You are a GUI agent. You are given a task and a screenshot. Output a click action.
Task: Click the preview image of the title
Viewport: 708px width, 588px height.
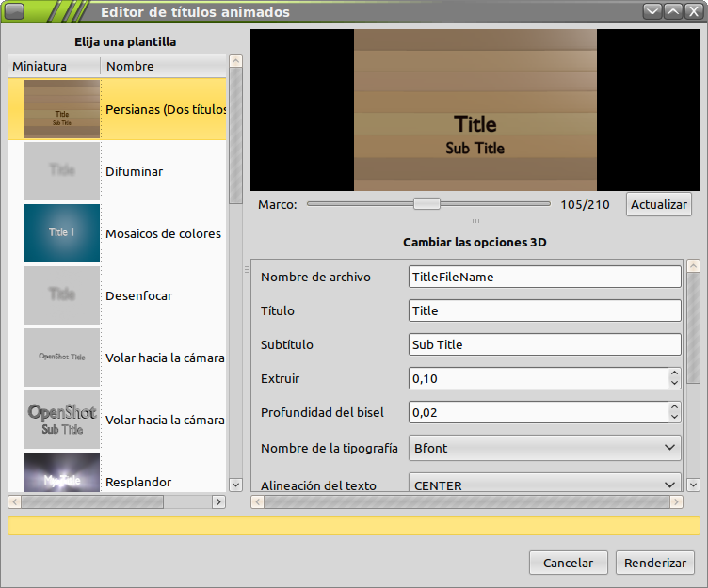coord(475,110)
